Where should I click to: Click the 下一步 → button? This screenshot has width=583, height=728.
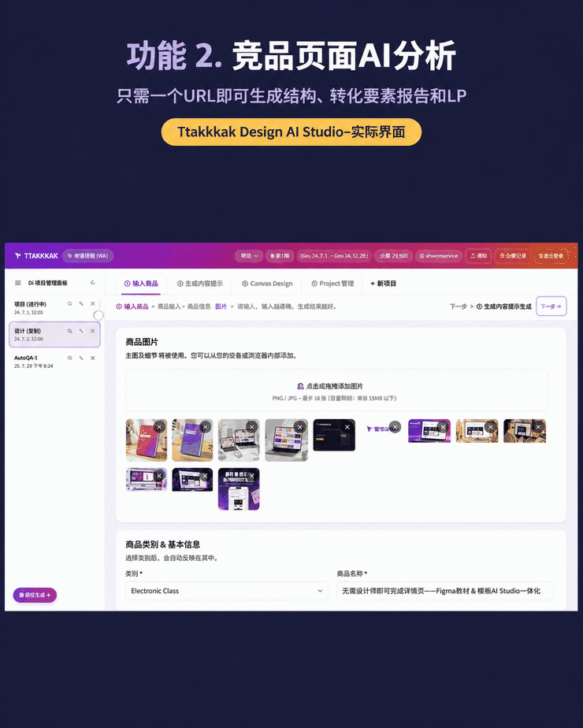tap(551, 306)
